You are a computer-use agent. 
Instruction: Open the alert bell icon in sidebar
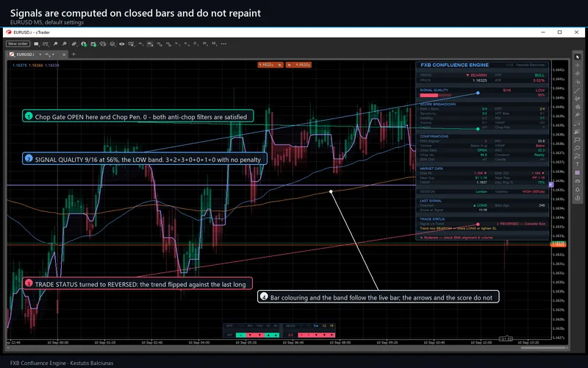tap(578, 189)
